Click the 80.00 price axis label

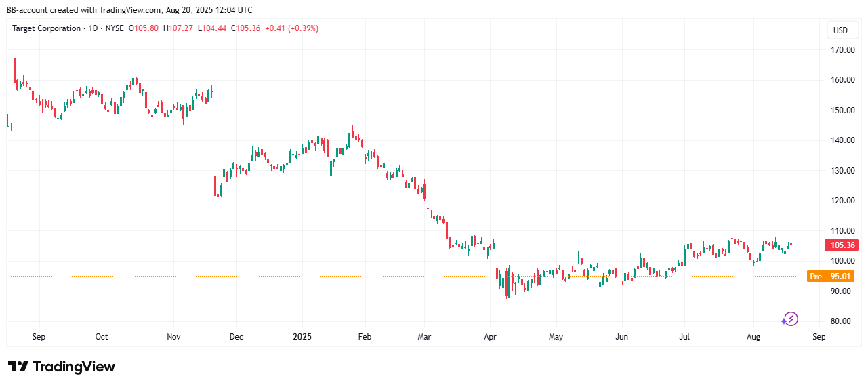pyautogui.click(x=842, y=321)
